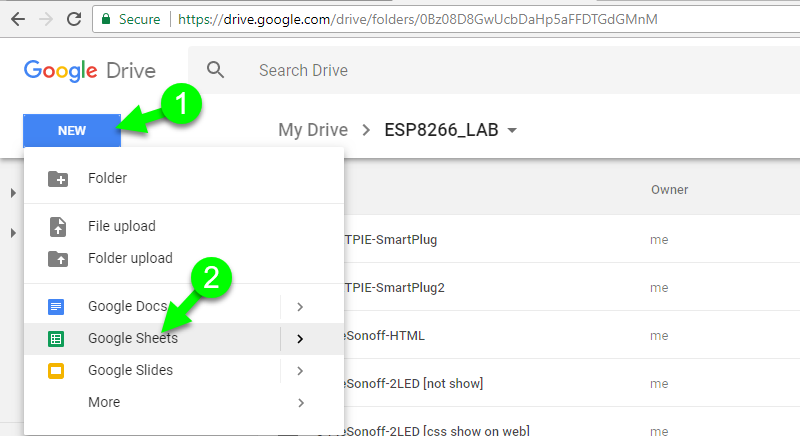The image size is (800, 436).
Task: Reload the page with the refresh icon
Action: pos(74,19)
